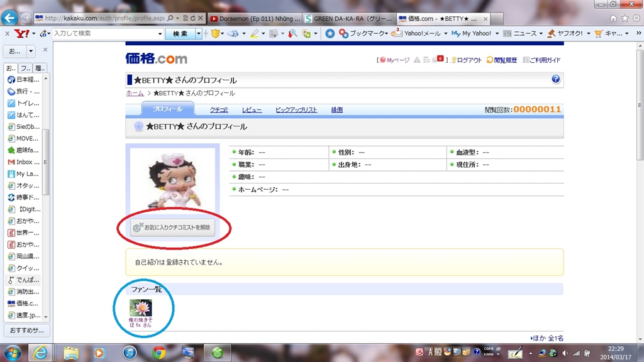Open iTunes from the taskbar
Viewport: 644px width, 362px height.
point(130,352)
